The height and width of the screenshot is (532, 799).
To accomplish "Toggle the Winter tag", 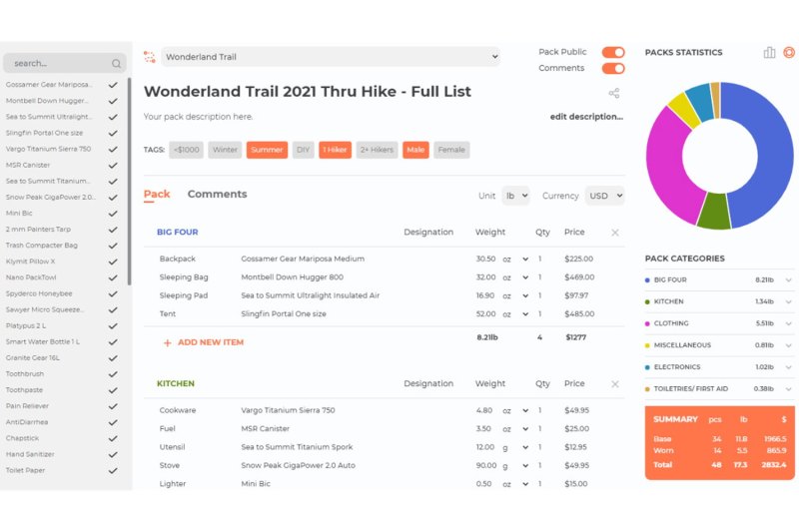I will [x=225, y=150].
